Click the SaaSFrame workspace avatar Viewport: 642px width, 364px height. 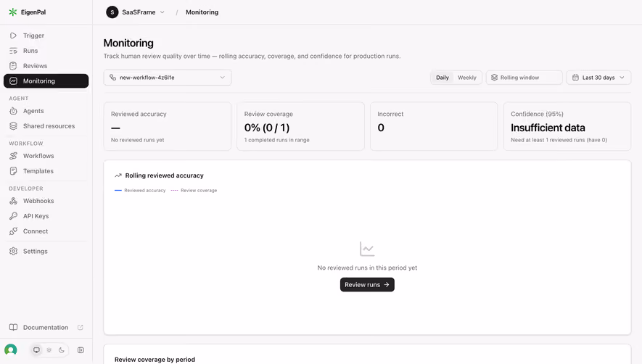pos(112,12)
